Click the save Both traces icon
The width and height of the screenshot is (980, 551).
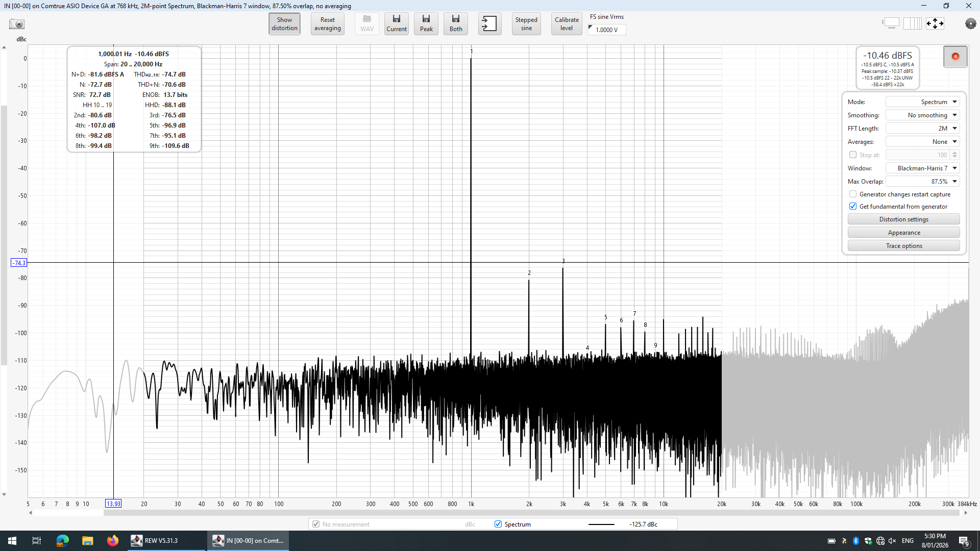tap(456, 23)
